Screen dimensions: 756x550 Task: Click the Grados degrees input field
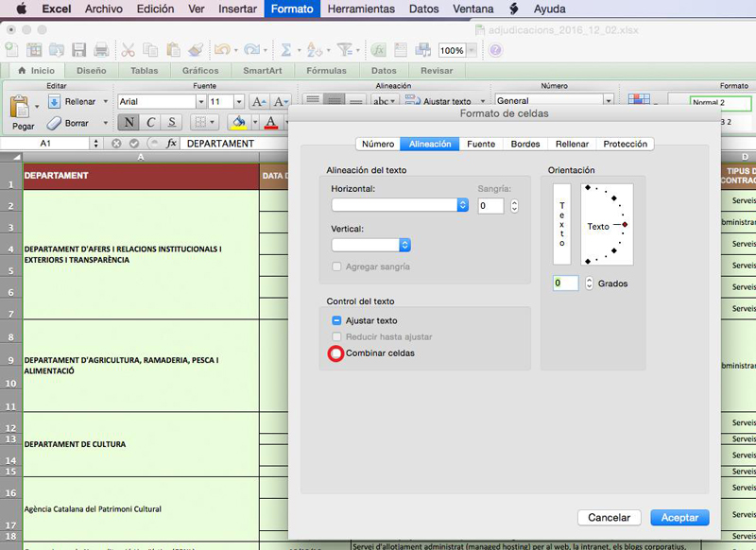pos(565,284)
